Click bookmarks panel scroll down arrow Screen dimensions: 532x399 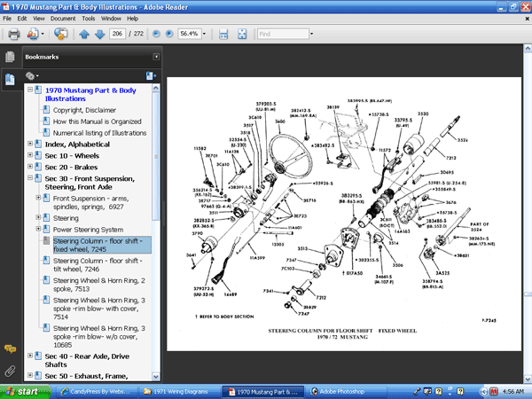(156, 376)
